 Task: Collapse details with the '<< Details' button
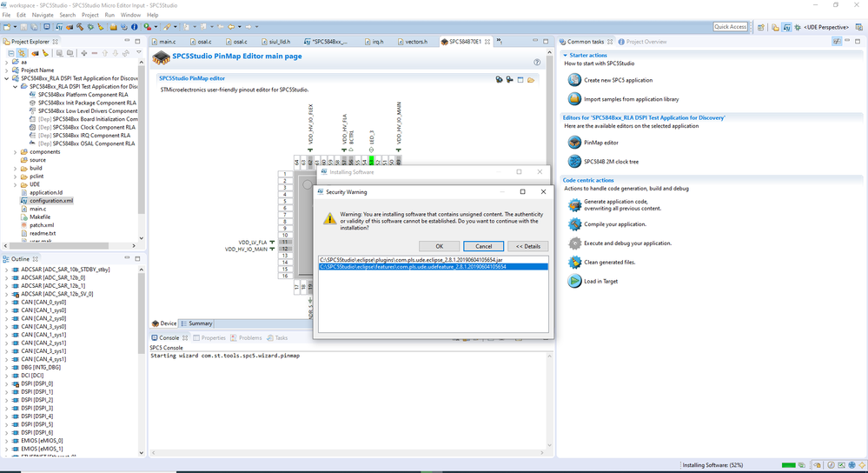pos(527,246)
